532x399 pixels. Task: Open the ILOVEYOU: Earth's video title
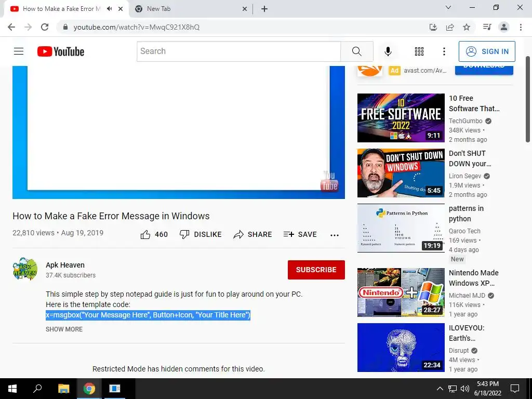467,333
